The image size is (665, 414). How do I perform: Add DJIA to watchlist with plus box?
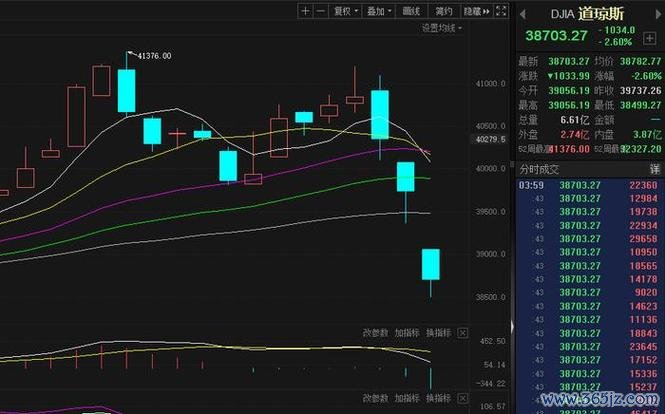649,39
